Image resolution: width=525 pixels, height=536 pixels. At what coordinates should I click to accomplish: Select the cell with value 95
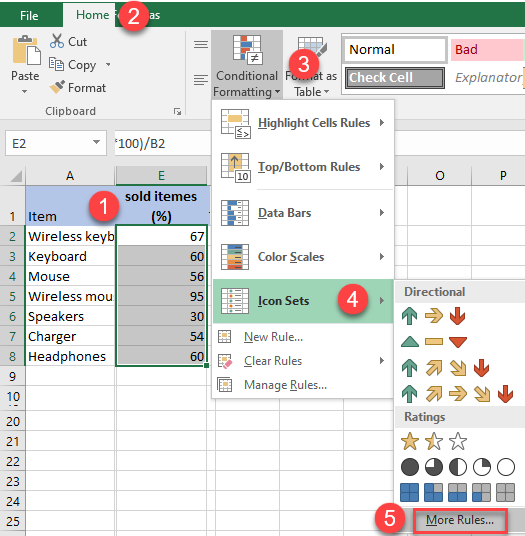click(x=161, y=296)
